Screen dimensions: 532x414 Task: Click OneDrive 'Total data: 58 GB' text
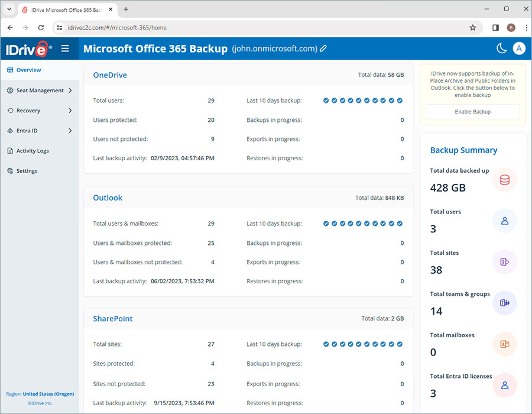point(381,75)
